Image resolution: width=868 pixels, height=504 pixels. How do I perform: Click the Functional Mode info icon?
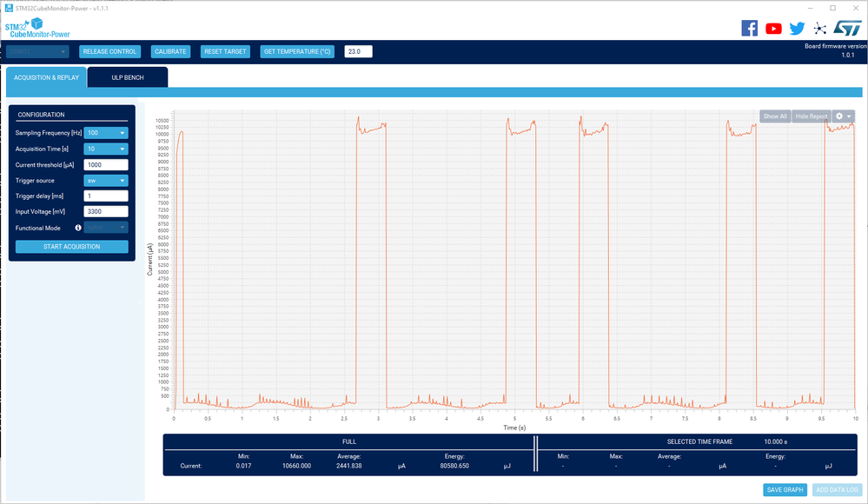point(78,228)
